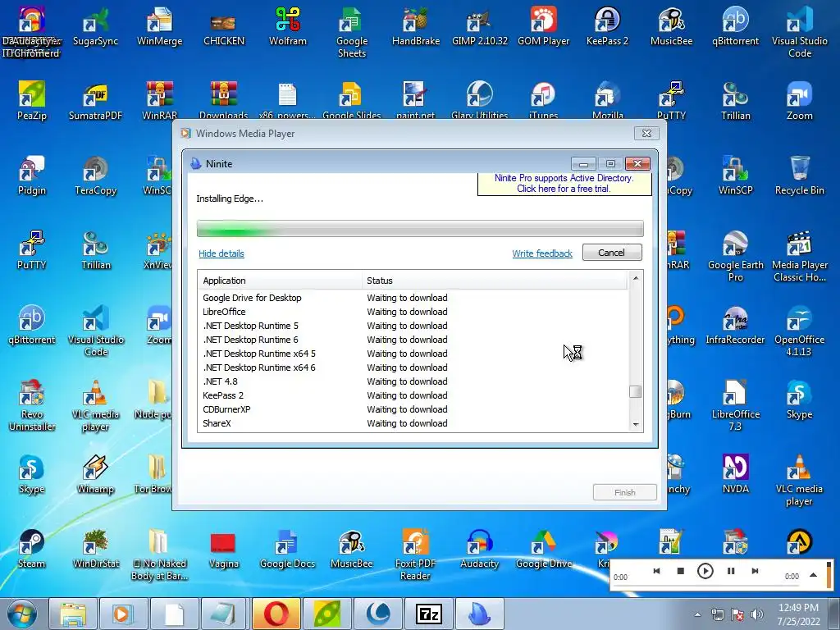Click Hide details in Ninite

tap(221, 253)
